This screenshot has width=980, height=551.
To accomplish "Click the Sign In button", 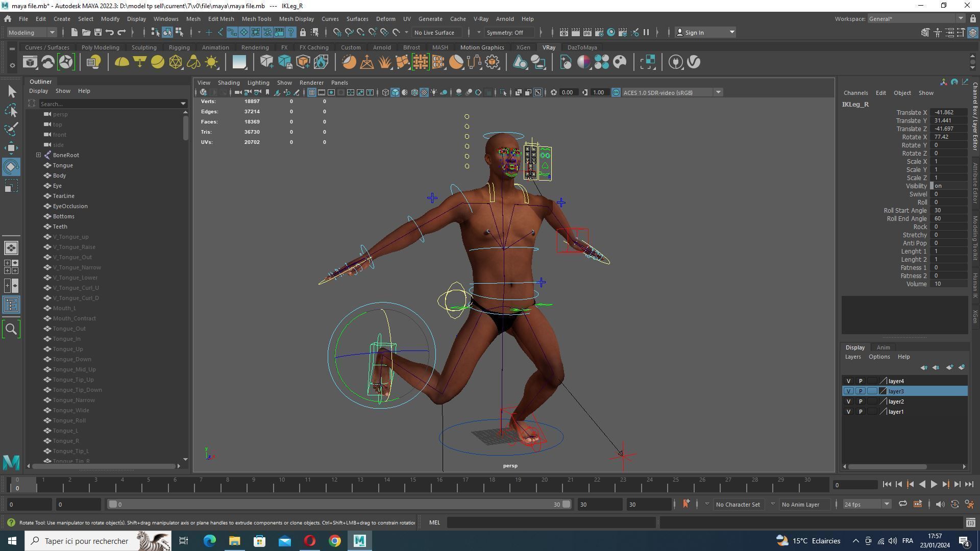I will 694,32.
